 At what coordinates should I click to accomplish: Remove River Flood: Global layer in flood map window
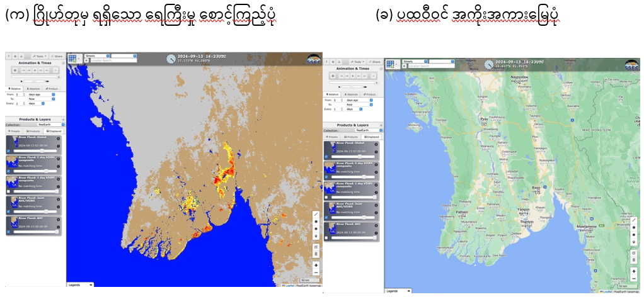[x=59, y=138]
